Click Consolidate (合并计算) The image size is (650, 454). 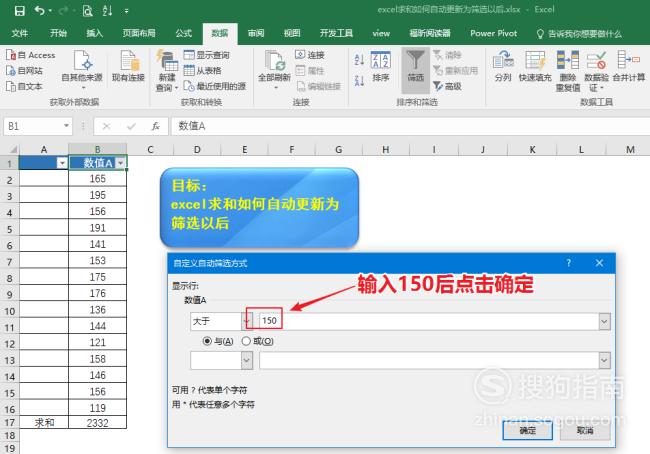pyautogui.click(x=629, y=66)
